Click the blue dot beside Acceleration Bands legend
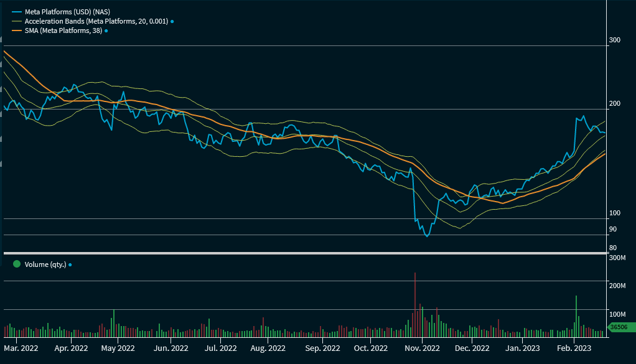636x364 pixels. coord(172,21)
